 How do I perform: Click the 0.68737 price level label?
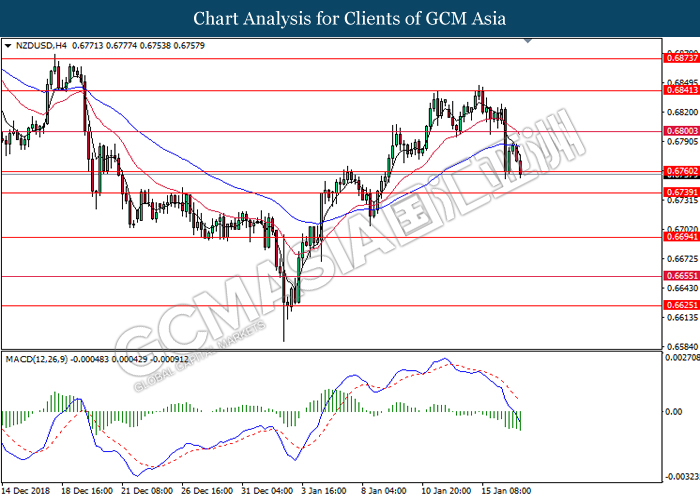682,58
